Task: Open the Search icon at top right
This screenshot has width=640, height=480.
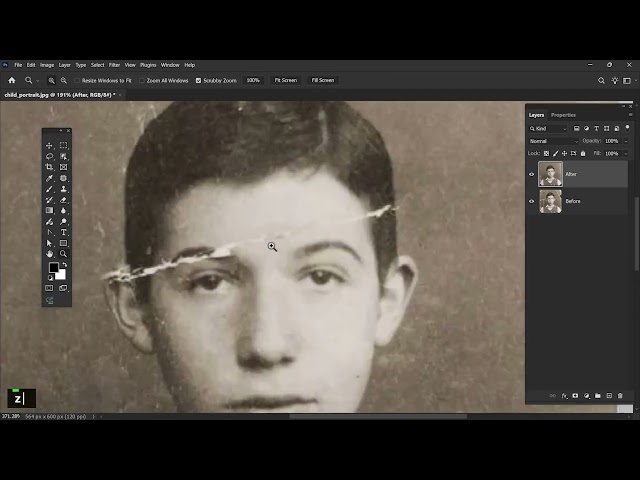Action: (x=601, y=81)
